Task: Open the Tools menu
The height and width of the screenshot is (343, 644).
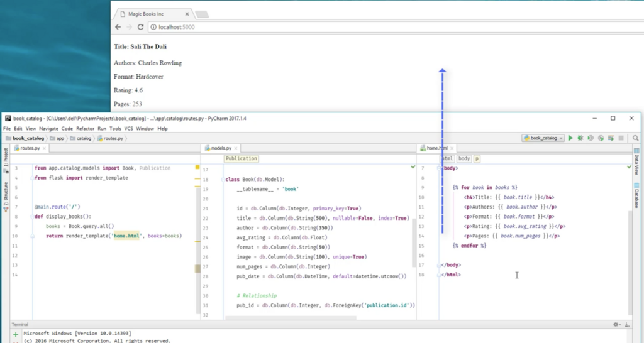Action: 116,128
